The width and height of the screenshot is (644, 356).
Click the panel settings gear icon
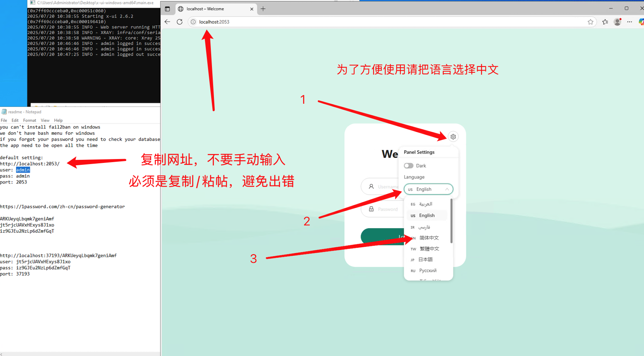(x=453, y=137)
